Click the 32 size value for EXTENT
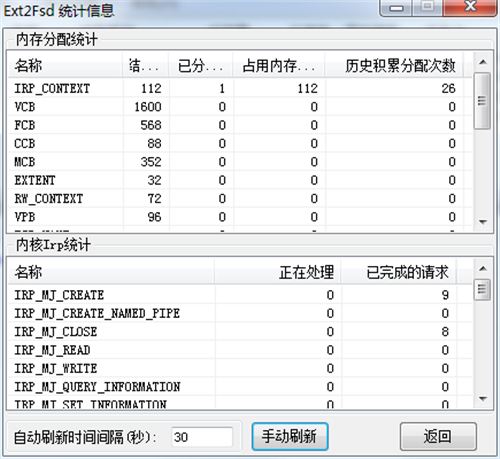This screenshot has height=459, width=500. click(x=155, y=180)
